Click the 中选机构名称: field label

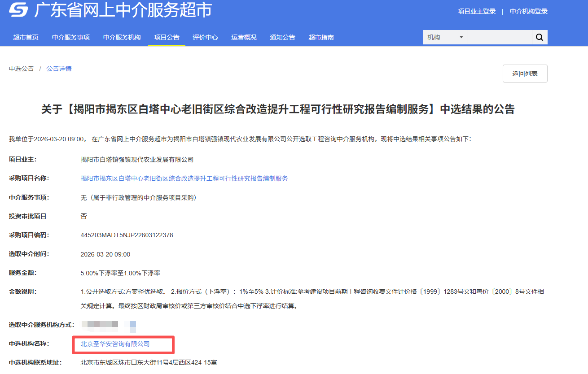(x=29, y=344)
